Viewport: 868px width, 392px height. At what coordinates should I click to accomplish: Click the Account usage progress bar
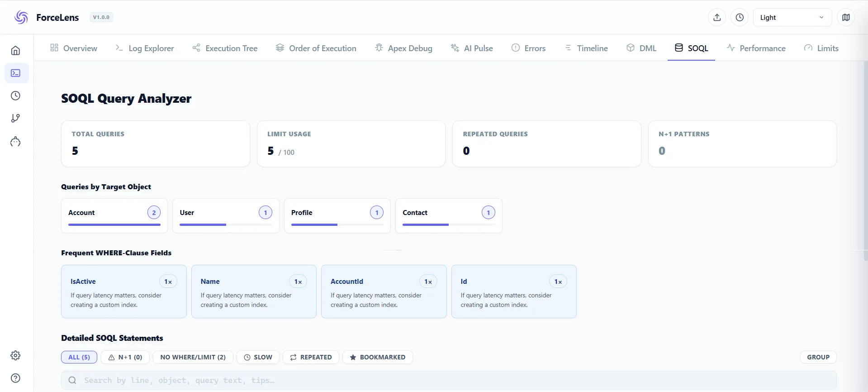(x=114, y=225)
